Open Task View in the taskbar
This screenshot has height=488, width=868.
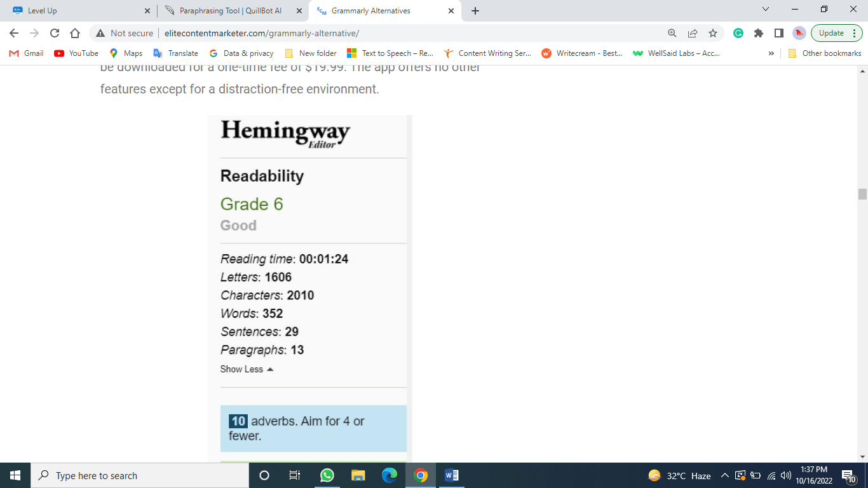click(x=295, y=475)
